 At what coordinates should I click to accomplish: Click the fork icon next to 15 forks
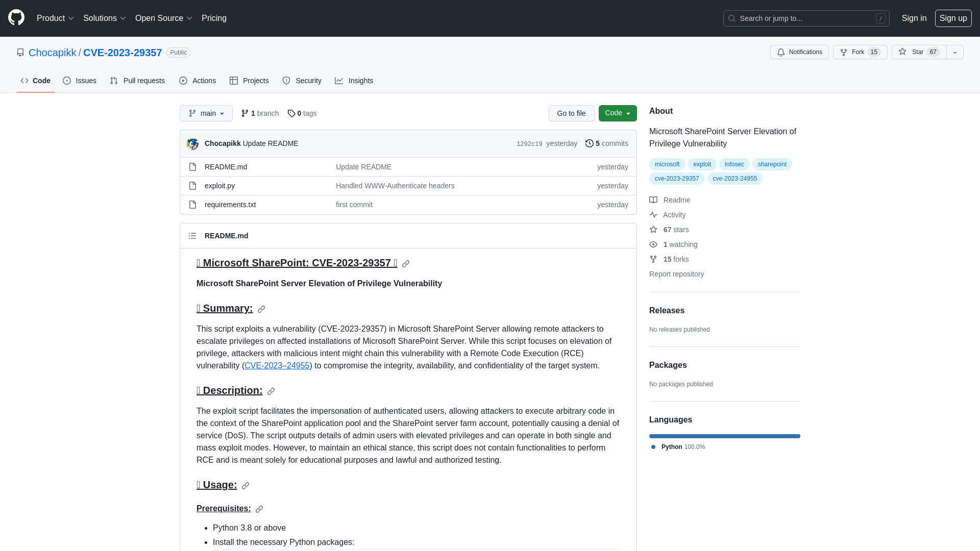[653, 259]
